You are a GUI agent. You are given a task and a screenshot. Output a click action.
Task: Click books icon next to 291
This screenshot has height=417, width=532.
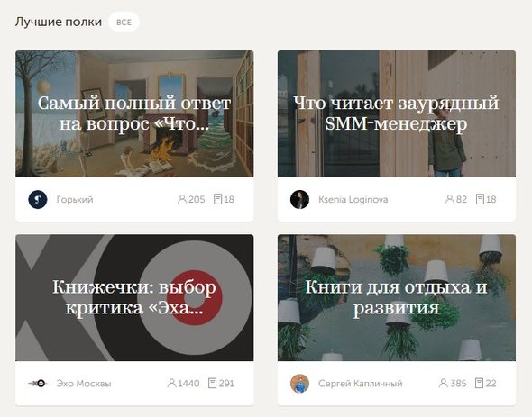(x=212, y=383)
